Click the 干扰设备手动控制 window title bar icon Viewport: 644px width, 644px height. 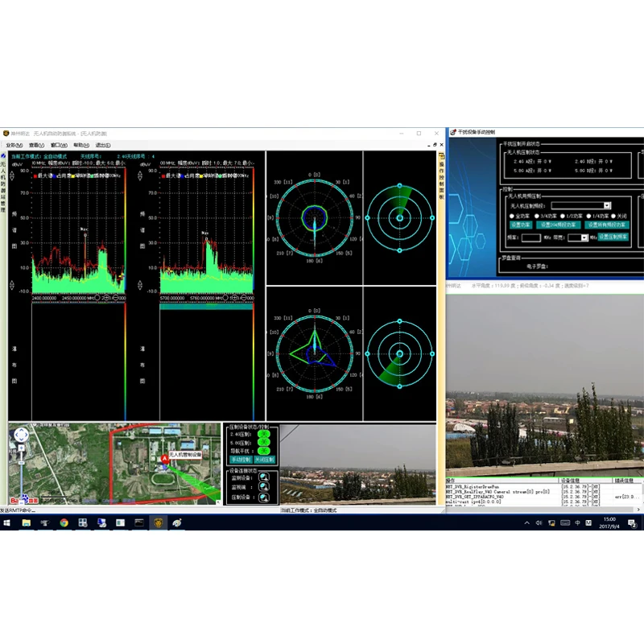[453, 130]
